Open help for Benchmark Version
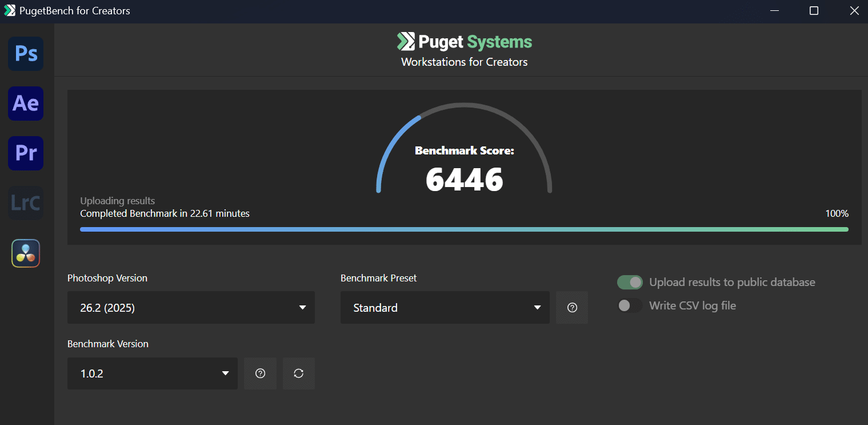Image resolution: width=868 pixels, height=425 pixels. (260, 374)
